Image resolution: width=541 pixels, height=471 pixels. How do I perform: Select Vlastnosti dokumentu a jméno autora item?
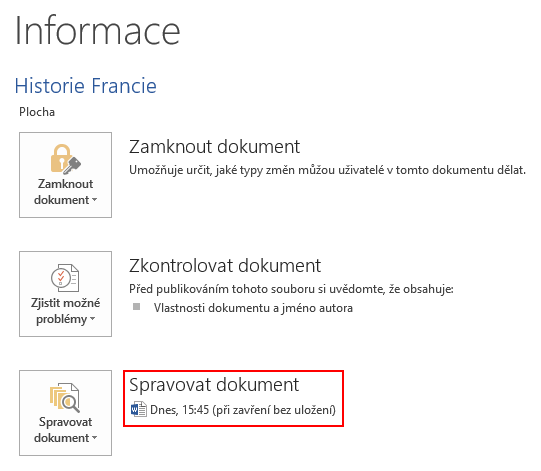pyautogui.click(x=253, y=308)
